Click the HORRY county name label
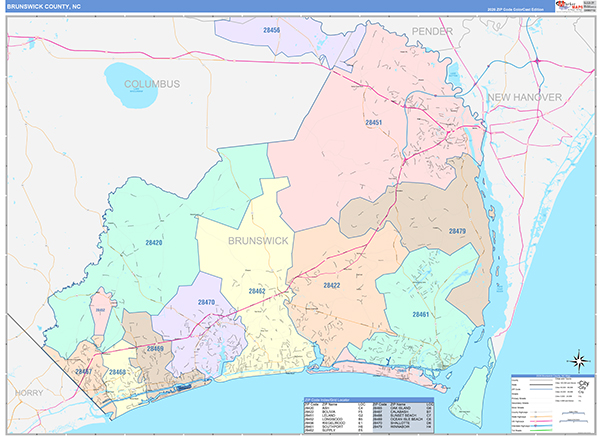 coord(29,393)
